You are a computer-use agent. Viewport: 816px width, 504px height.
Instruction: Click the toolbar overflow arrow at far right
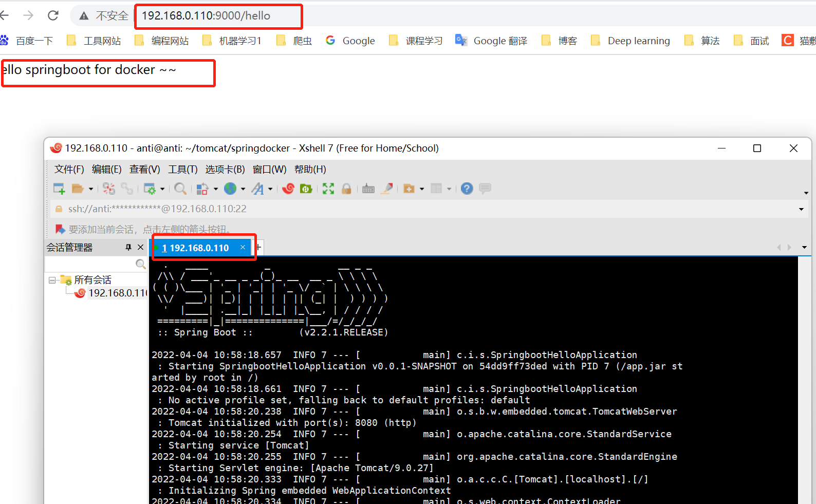coord(806,193)
